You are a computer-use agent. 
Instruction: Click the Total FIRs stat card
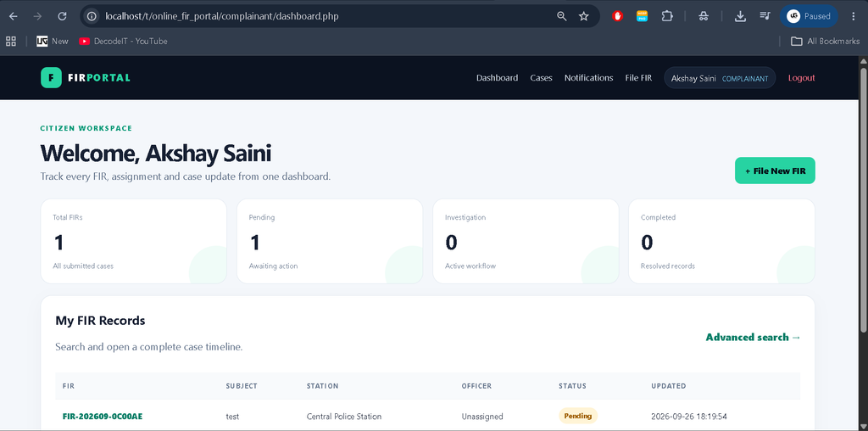point(133,241)
